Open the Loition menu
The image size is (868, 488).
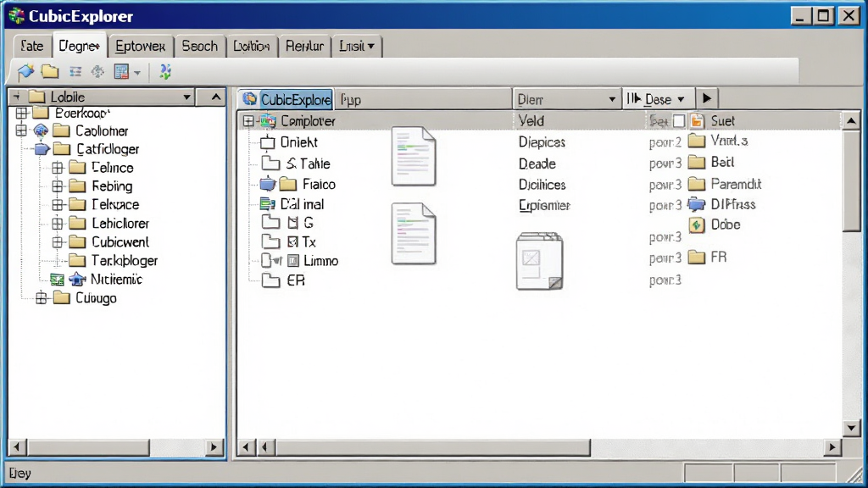coord(251,46)
